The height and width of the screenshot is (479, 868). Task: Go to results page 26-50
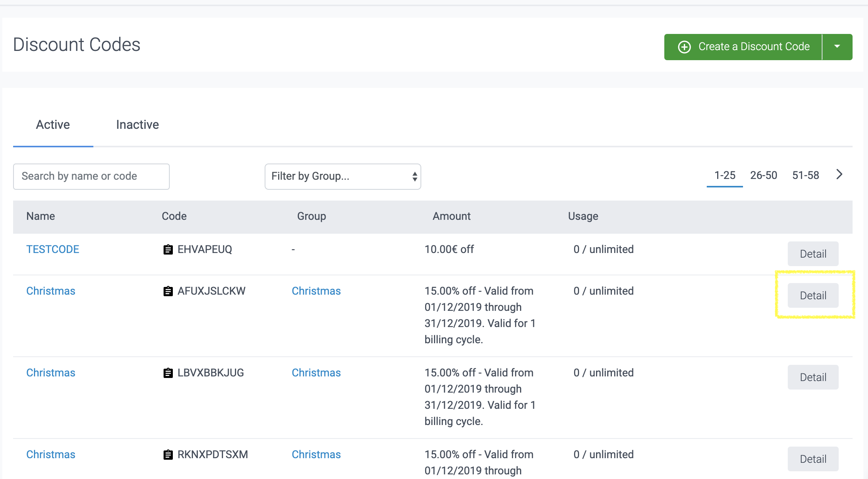tap(763, 175)
